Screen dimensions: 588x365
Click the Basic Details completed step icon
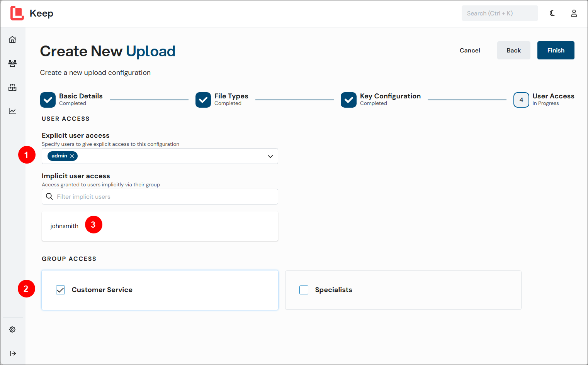coord(48,100)
